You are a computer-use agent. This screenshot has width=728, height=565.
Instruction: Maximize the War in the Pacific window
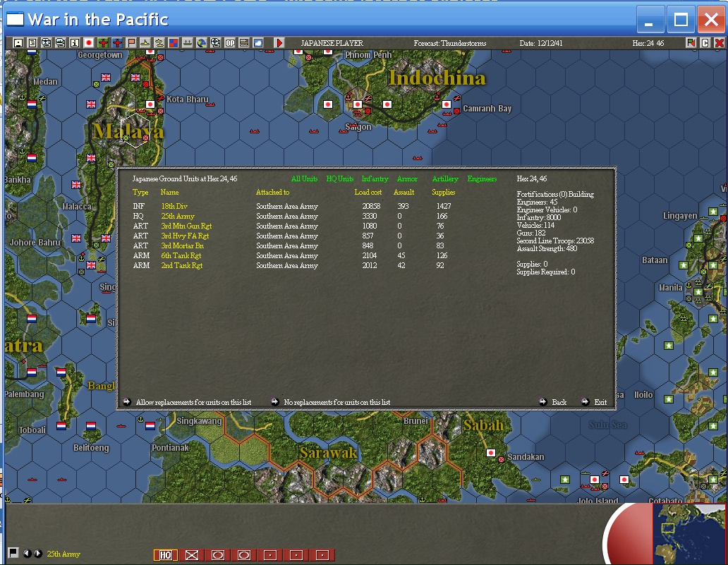pos(681,20)
